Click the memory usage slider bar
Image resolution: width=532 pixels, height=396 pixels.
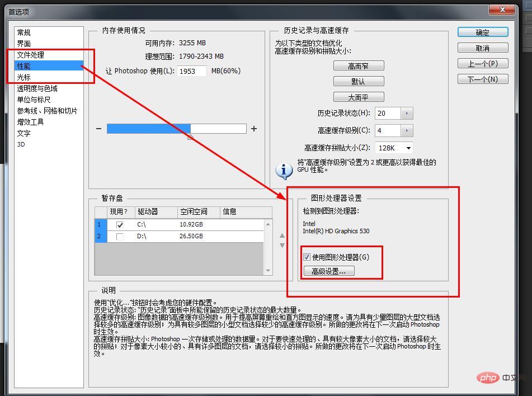176,129
